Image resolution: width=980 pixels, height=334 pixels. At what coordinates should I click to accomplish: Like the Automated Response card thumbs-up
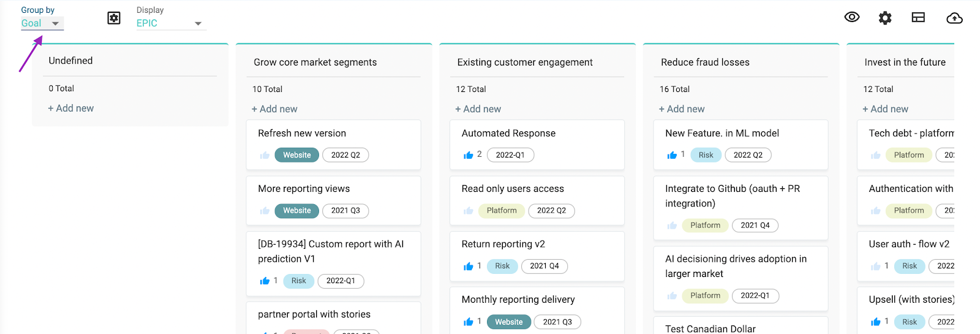[x=469, y=155]
